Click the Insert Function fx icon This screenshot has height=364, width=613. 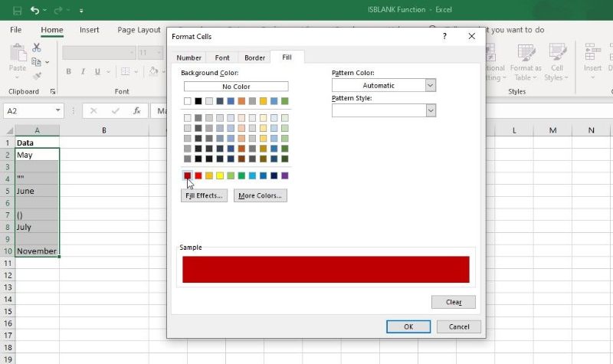[137, 111]
